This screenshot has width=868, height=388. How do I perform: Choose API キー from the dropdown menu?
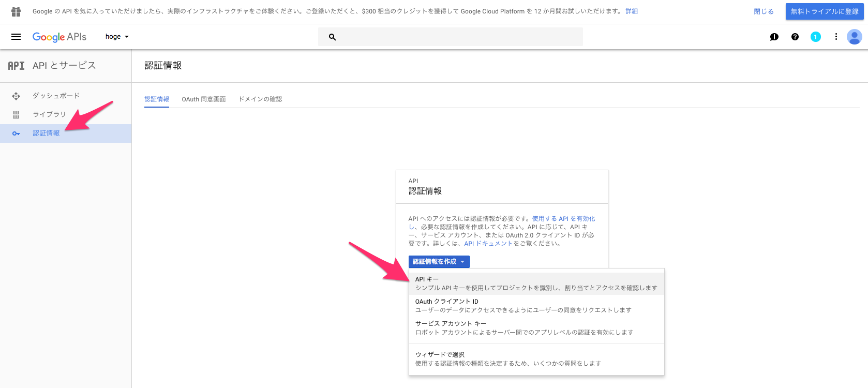(x=536, y=283)
